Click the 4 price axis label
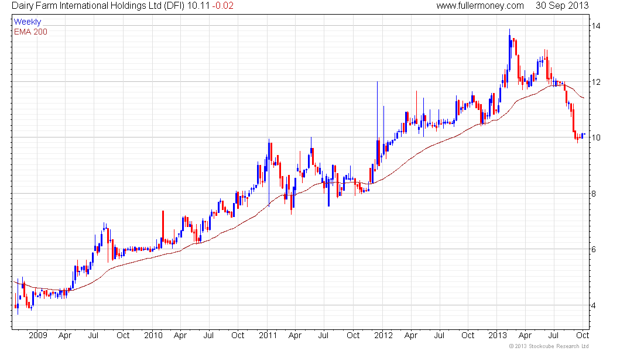Screen dimensions: 644x351 click(594, 305)
